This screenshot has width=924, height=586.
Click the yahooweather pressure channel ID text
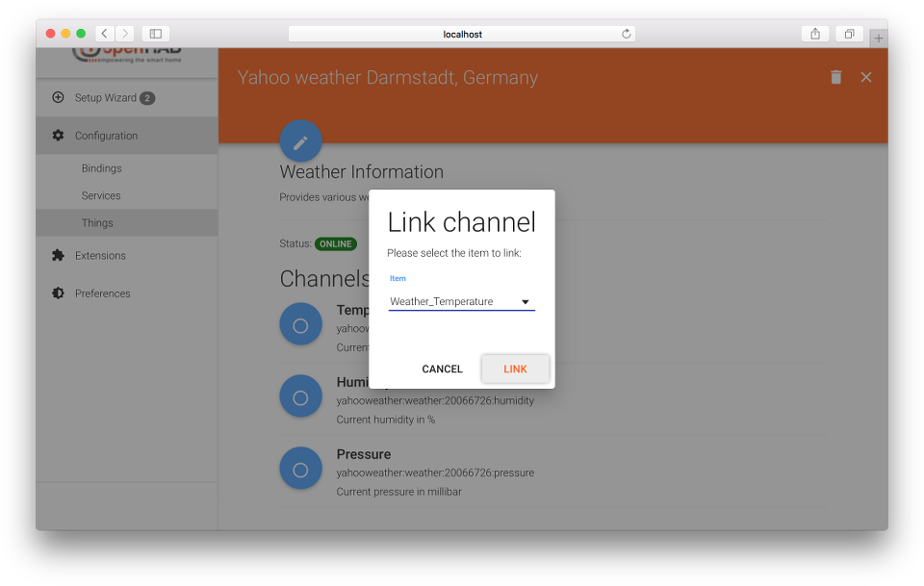point(435,472)
